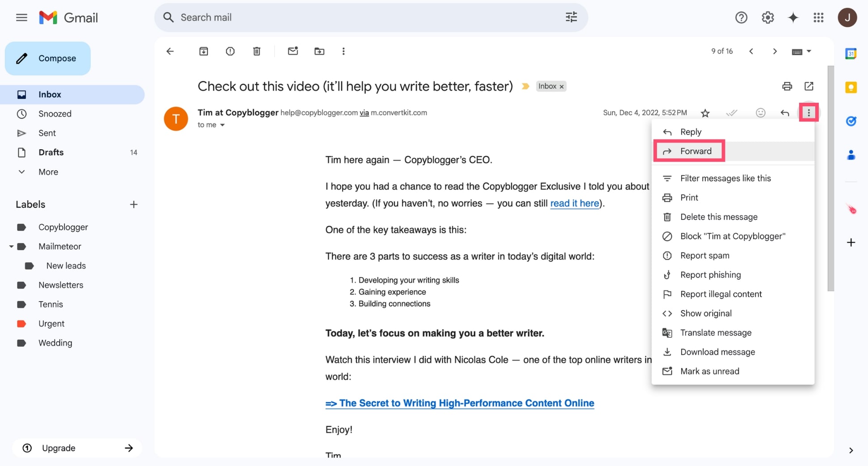The image size is (868, 466).
Task: Choose Block "Tim at Copyblogger"
Action: [733, 236]
